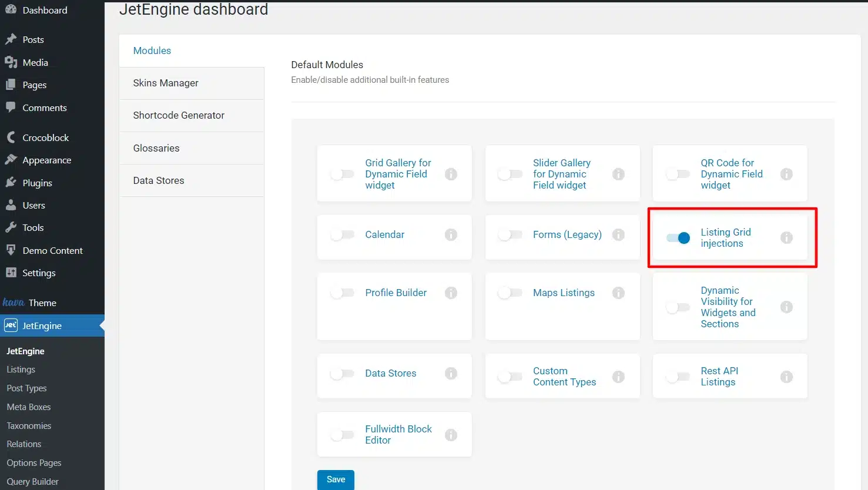Show info for Maps Listings module
Image resolution: width=868 pixels, height=490 pixels.
coord(618,293)
